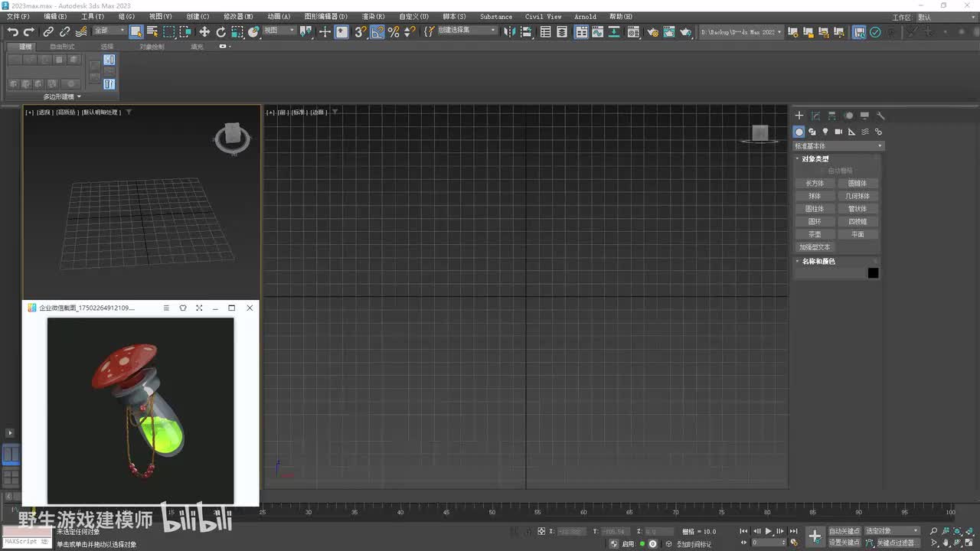Select the Lights category icon

pyautogui.click(x=825, y=132)
